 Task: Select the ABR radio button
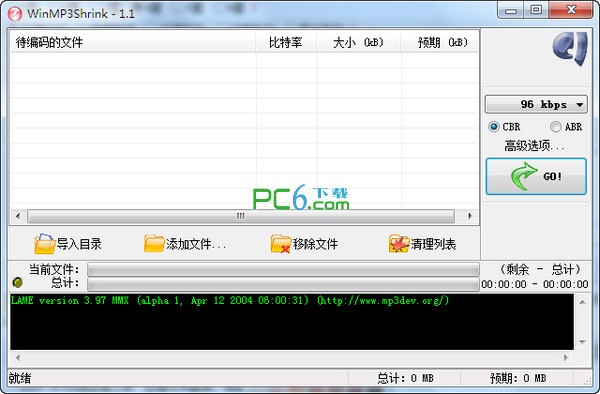[556, 127]
